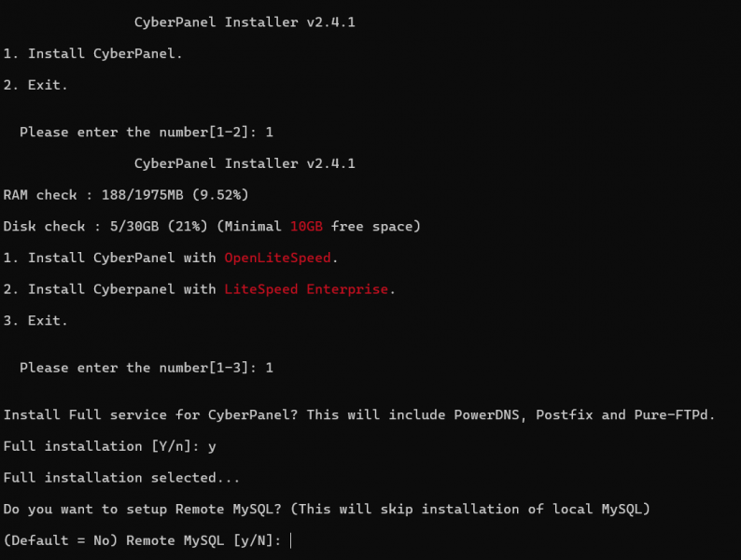
Task: Click the Disk check 5/30GB text
Action: 105,227
